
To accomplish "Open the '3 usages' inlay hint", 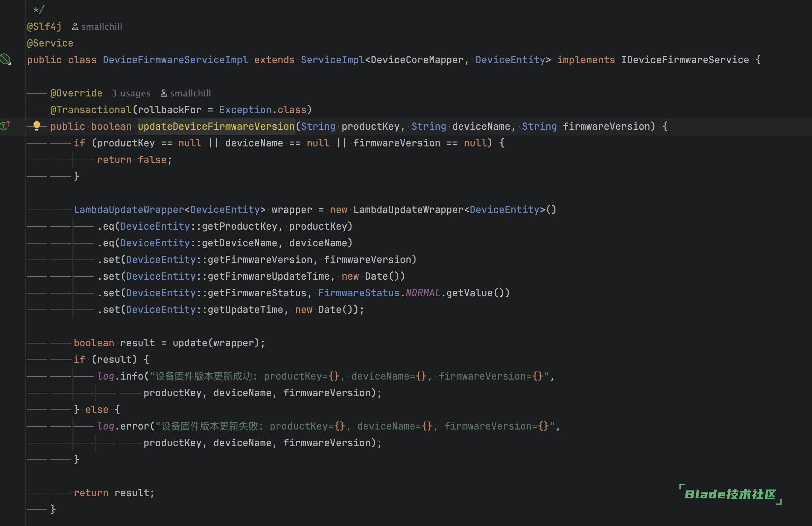I will click(131, 93).
